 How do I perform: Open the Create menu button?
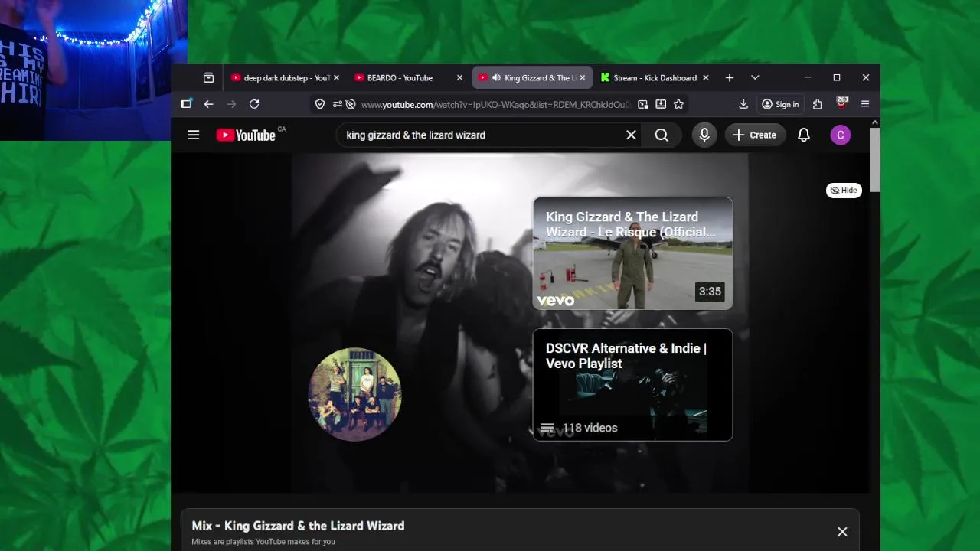754,135
